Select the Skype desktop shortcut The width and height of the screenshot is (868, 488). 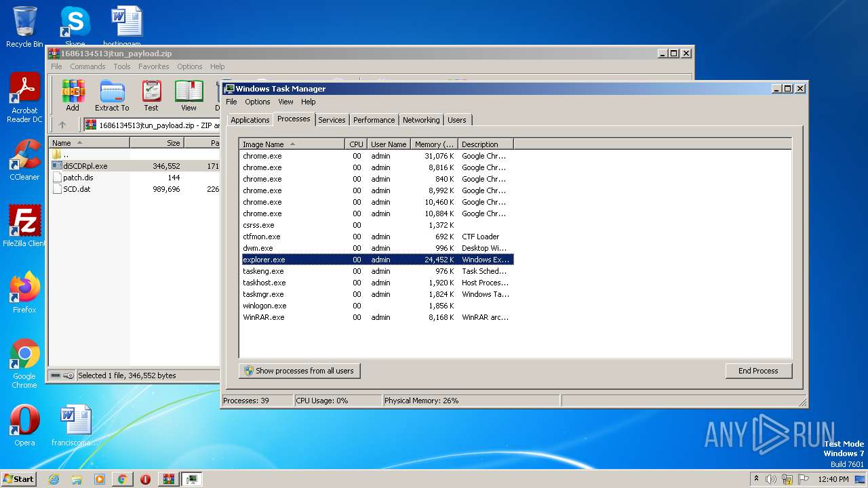coord(75,27)
